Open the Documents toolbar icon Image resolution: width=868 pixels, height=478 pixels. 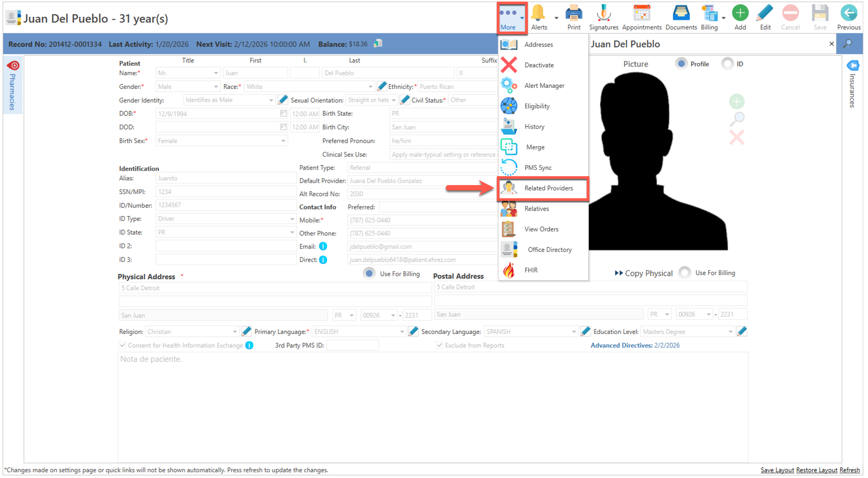pos(681,13)
